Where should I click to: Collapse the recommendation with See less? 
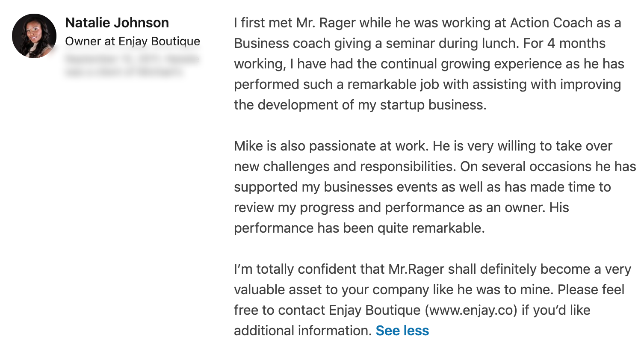[402, 331]
